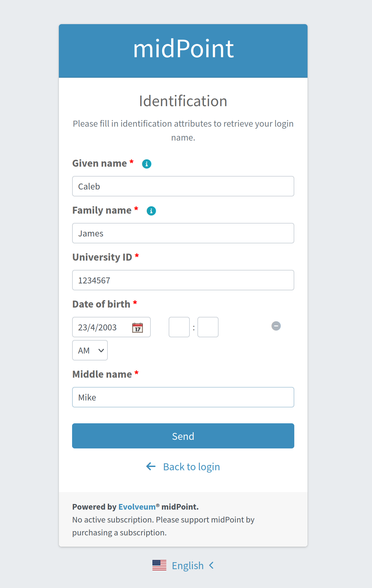The image size is (372, 588).
Task: Click the back arrow icon
Action: click(x=151, y=467)
